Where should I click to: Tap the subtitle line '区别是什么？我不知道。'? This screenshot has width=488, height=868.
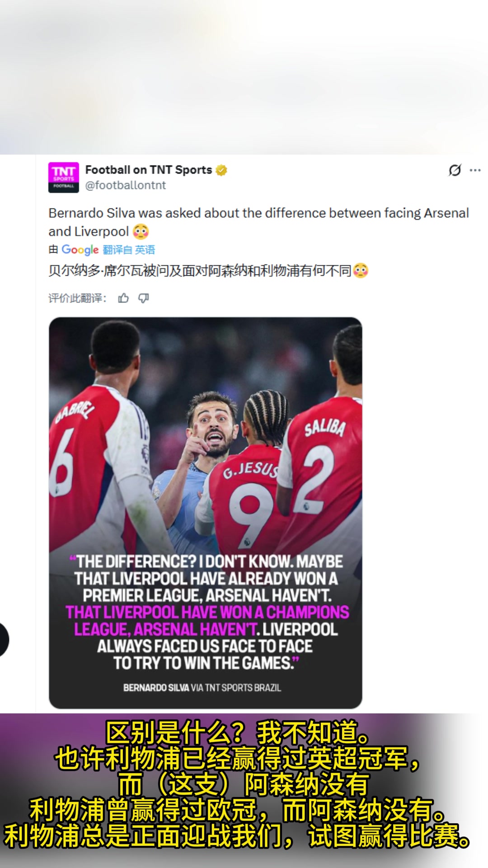click(237, 733)
